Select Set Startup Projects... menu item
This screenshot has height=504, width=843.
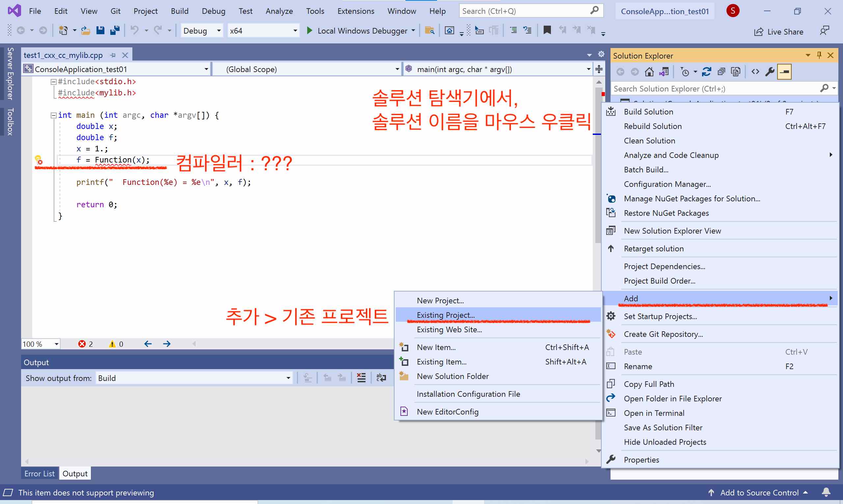(719, 316)
